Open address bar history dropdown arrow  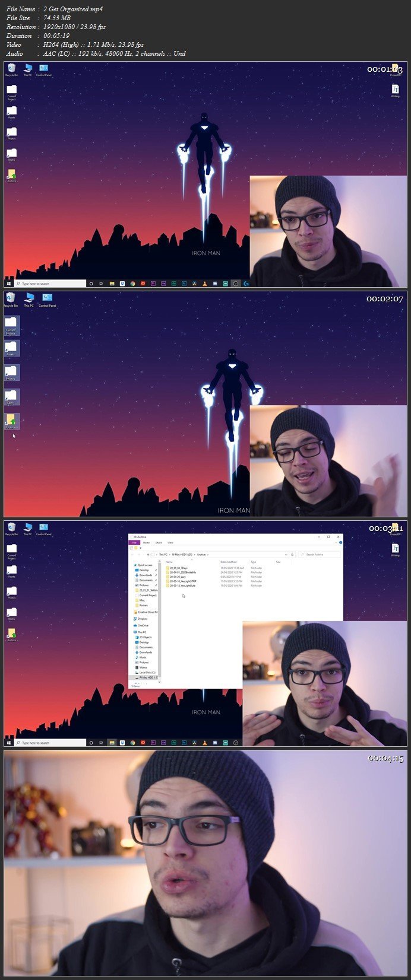point(286,555)
